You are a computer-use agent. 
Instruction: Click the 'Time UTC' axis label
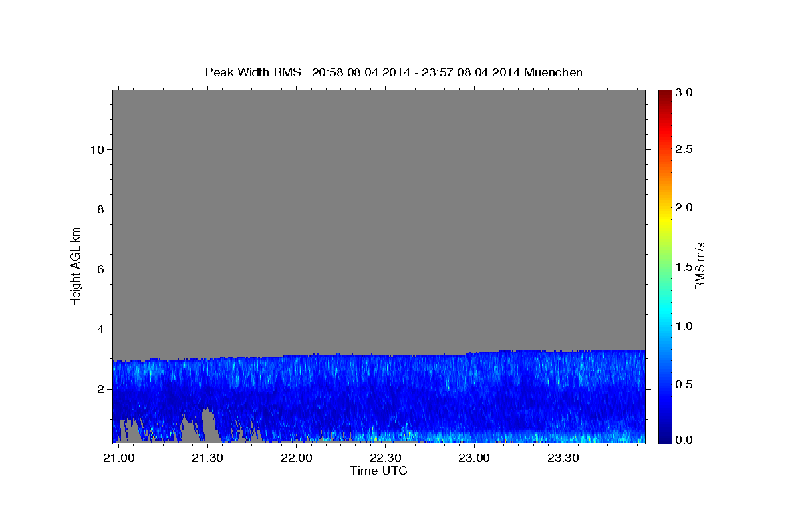point(378,471)
